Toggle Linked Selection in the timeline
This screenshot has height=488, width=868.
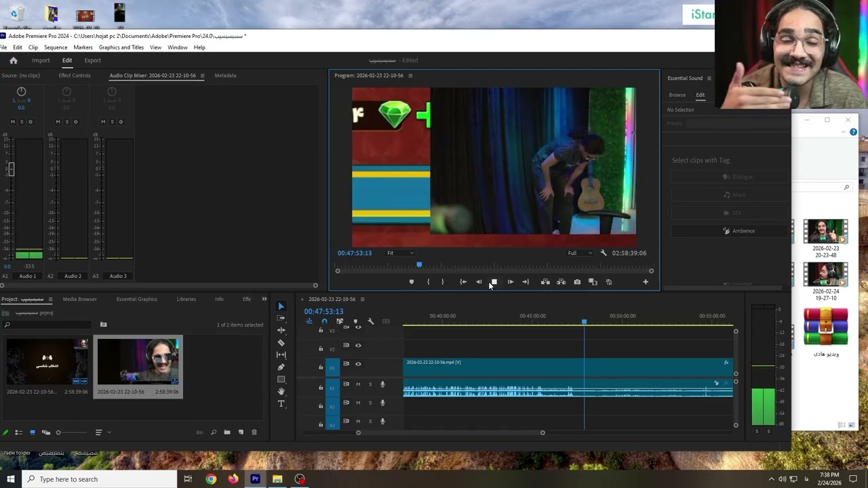(340, 321)
